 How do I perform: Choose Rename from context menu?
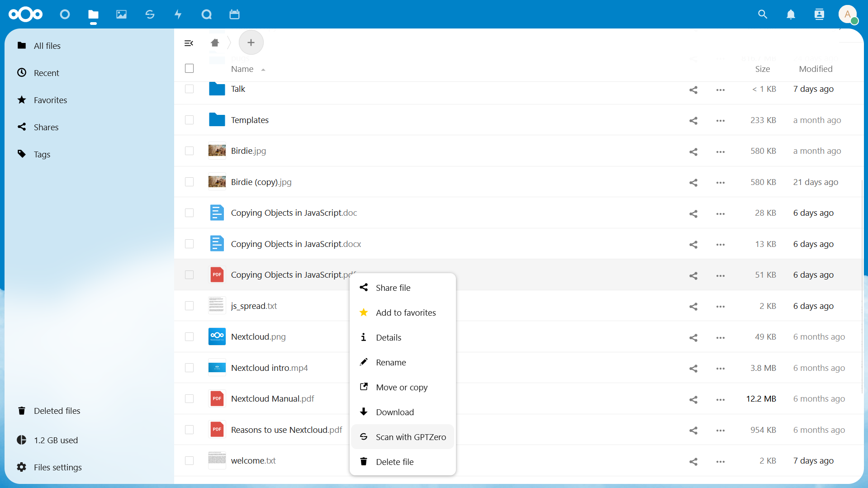pyautogui.click(x=403, y=362)
